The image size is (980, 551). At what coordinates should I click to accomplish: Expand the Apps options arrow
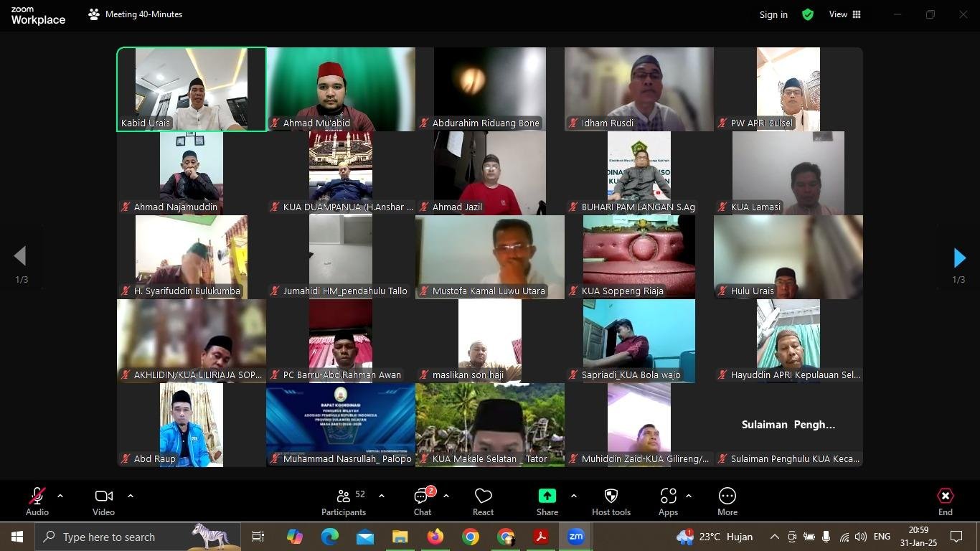pyautogui.click(x=689, y=496)
